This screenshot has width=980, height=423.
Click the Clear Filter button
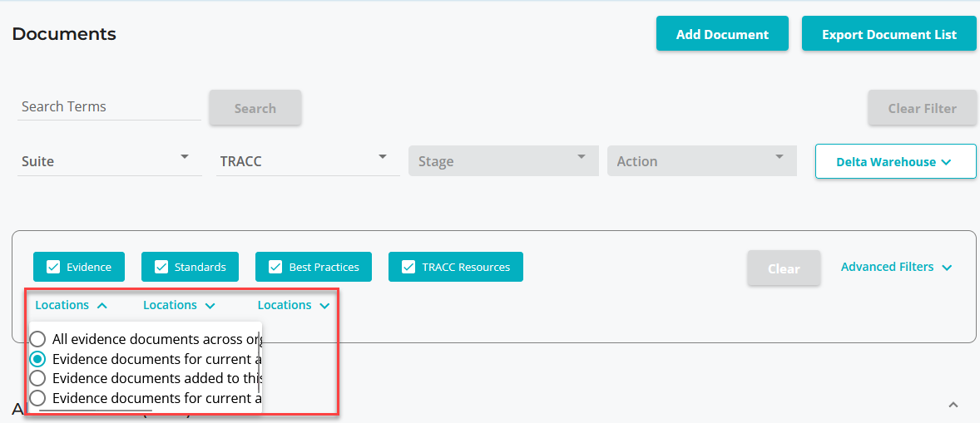click(922, 108)
